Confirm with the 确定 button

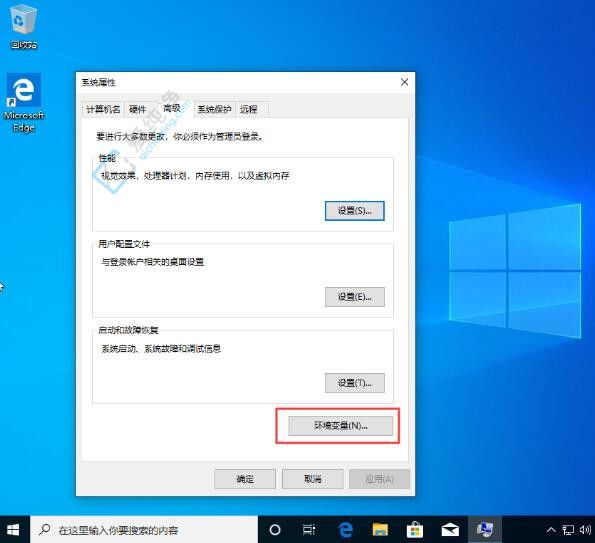tap(245, 479)
